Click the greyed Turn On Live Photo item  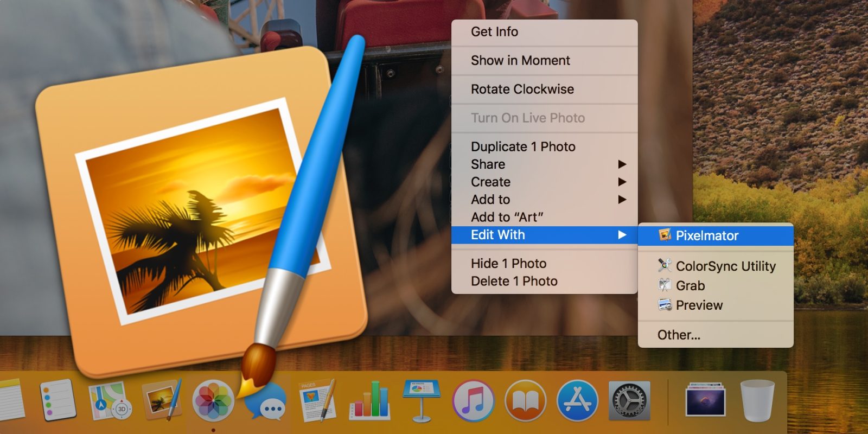pos(544,118)
